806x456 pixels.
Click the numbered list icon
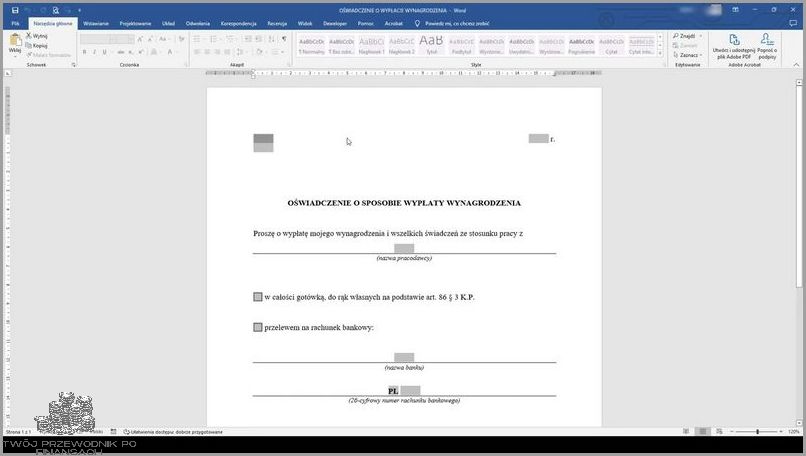[x=213, y=39]
